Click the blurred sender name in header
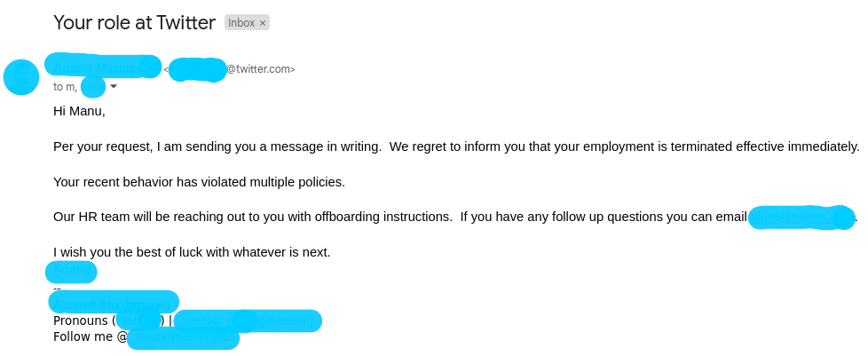This screenshot has height=356, width=868. click(104, 67)
